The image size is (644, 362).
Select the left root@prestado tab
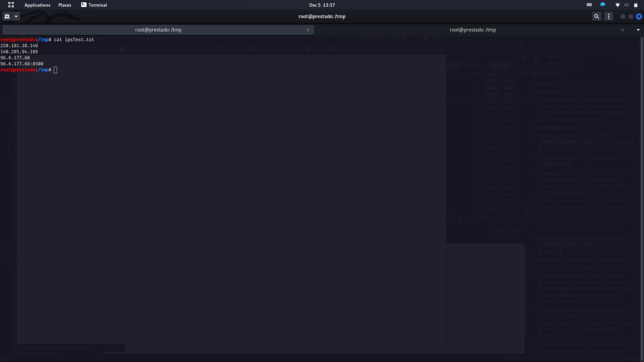coord(158,29)
